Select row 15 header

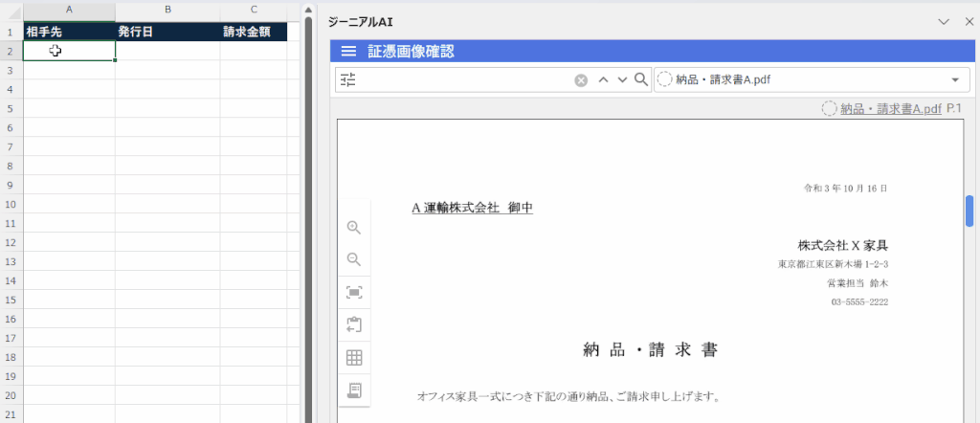point(11,300)
